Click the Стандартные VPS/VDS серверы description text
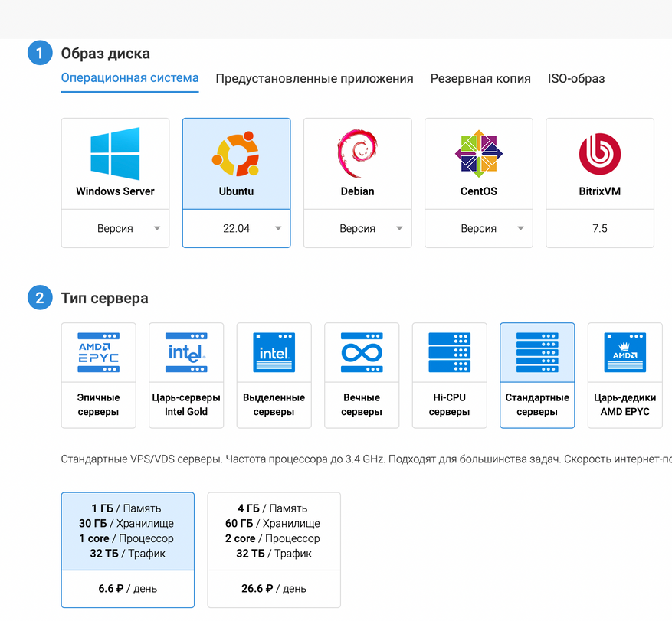672x621 pixels. 366,459
